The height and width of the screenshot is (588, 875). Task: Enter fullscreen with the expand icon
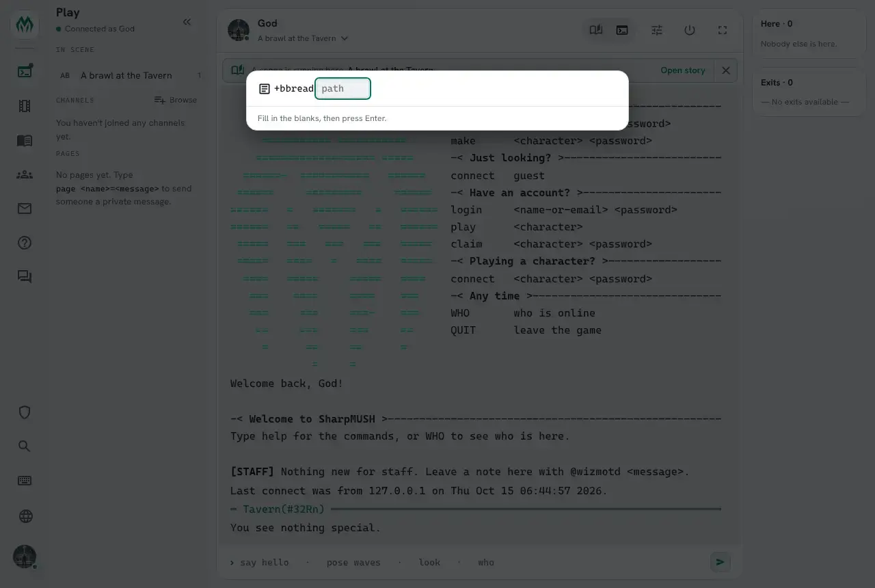[x=723, y=30]
